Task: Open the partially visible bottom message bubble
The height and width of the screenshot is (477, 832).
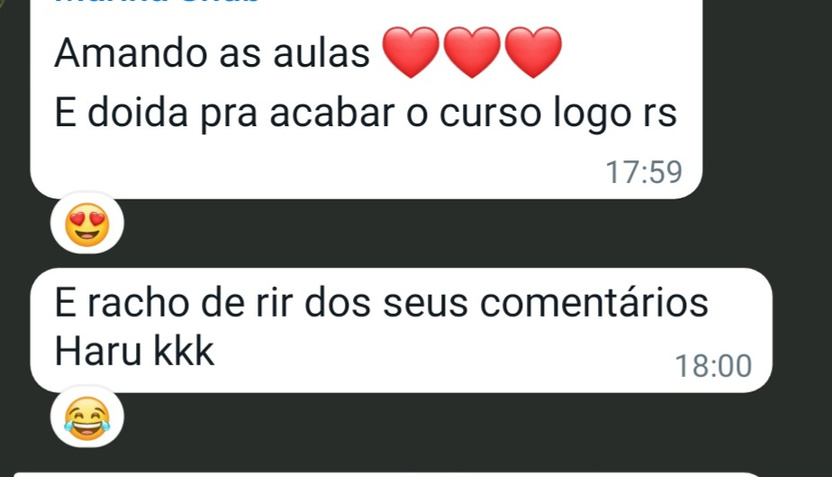Action: pyautogui.click(x=387, y=474)
